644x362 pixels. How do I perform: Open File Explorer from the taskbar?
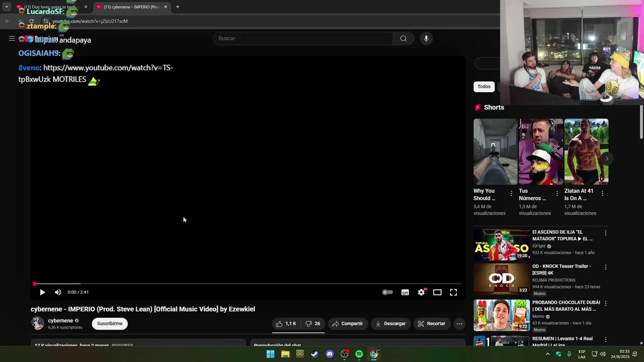285,354
